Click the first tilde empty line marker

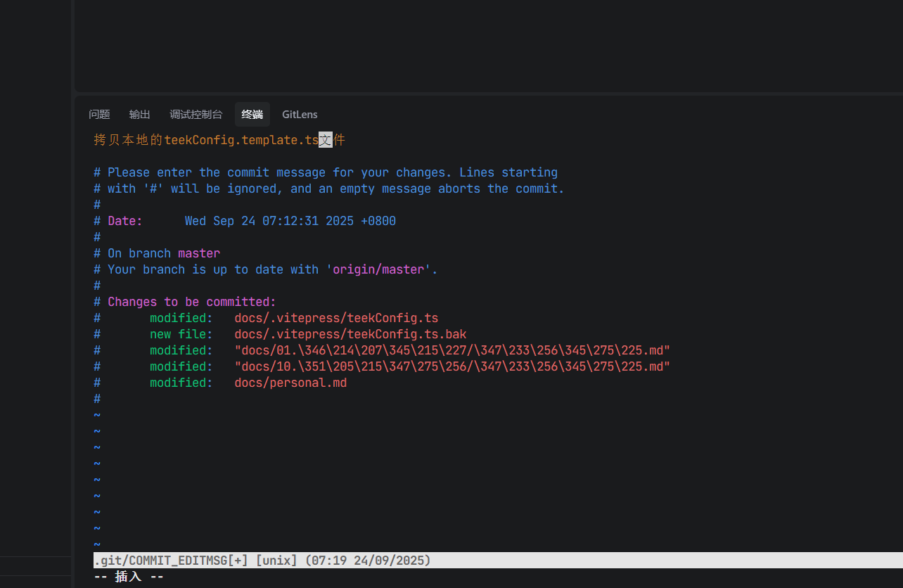(97, 415)
